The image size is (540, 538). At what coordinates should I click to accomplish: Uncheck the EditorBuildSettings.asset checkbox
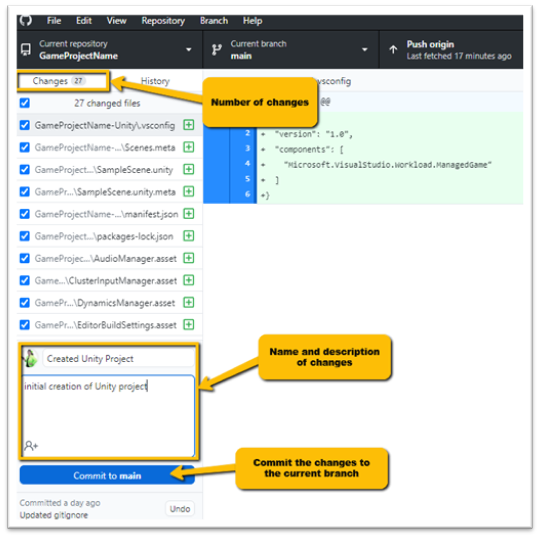tap(25, 324)
